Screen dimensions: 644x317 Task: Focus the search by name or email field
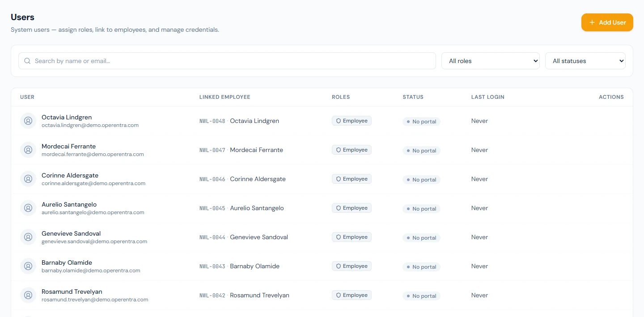tap(227, 61)
